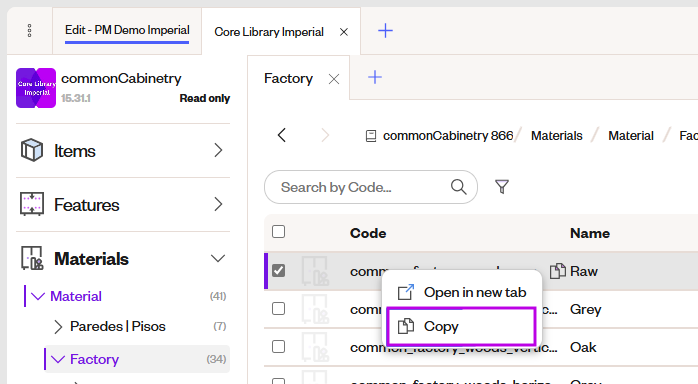This screenshot has width=698, height=384.
Task: Open the filter funnel options
Action: click(x=502, y=186)
